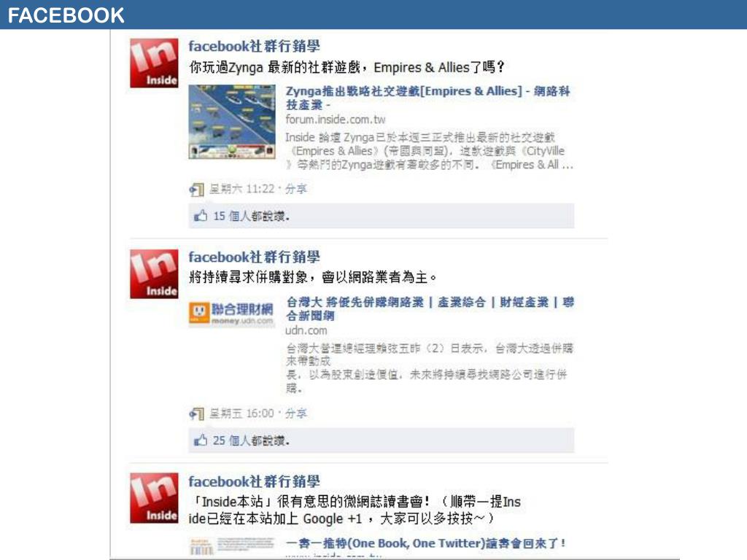Click the link-post icon before 星期五 16:00

[197, 414]
